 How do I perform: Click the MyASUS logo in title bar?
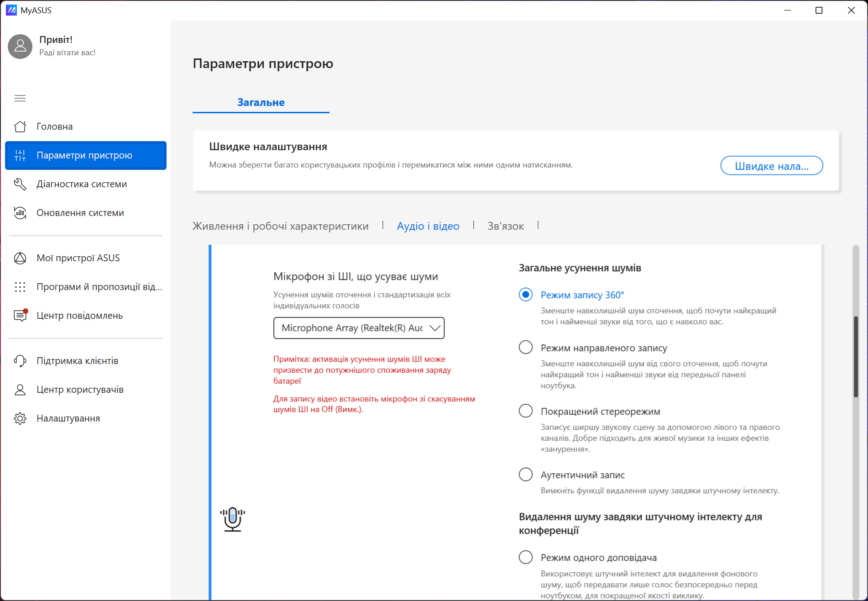11,10
